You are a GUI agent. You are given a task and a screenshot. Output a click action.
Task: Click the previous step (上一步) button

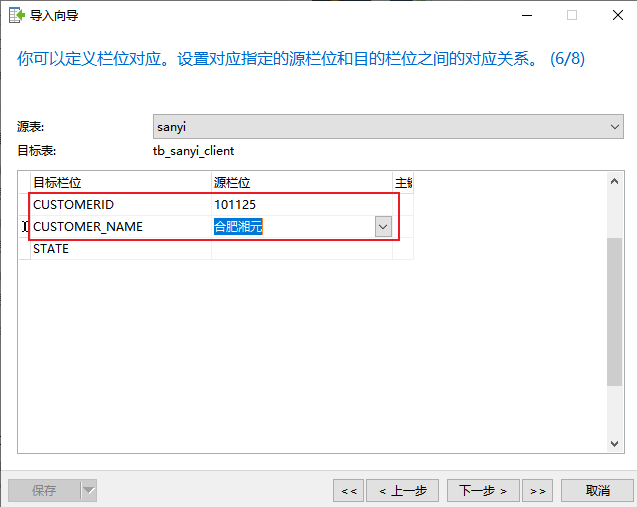[x=402, y=491]
